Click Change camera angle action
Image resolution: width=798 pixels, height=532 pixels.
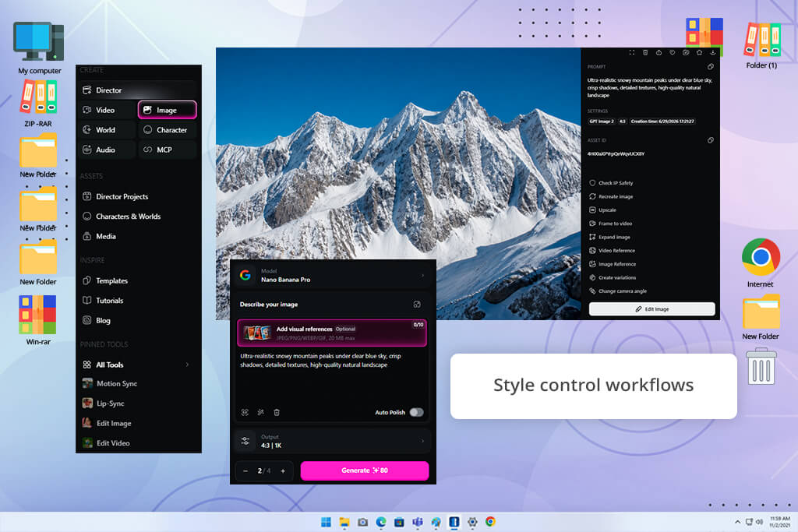pos(618,291)
